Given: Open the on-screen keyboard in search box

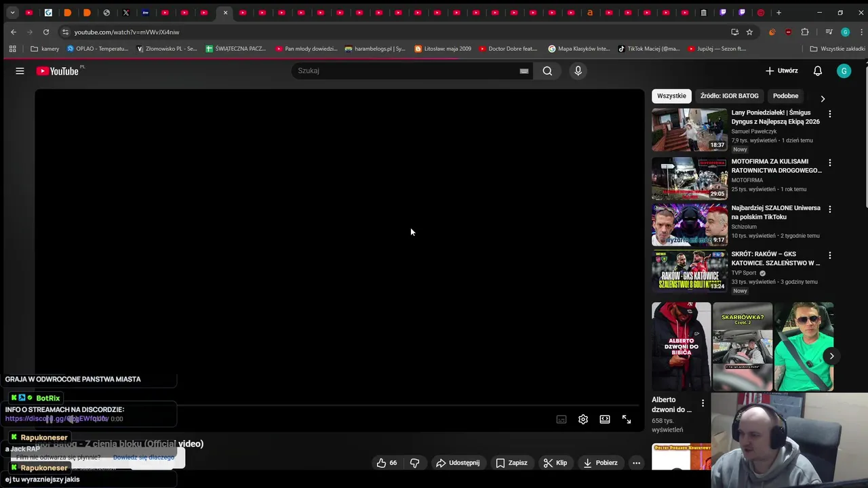Looking at the screenshot, I should (x=524, y=70).
